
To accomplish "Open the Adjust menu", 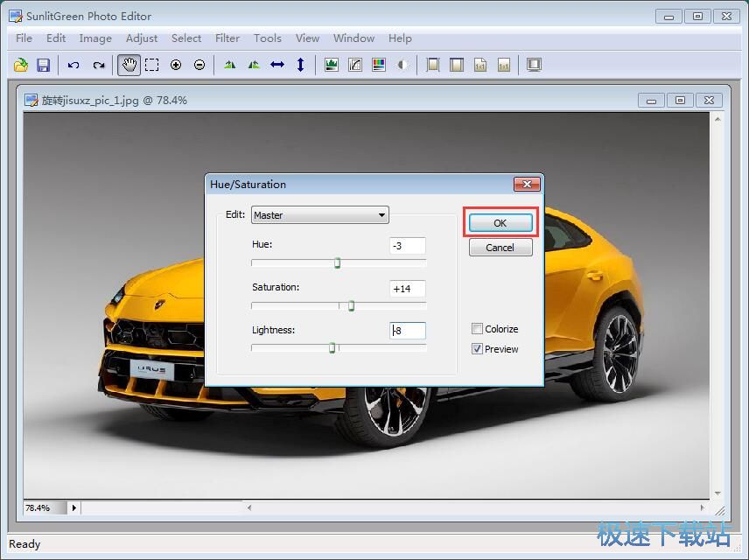I will (142, 38).
